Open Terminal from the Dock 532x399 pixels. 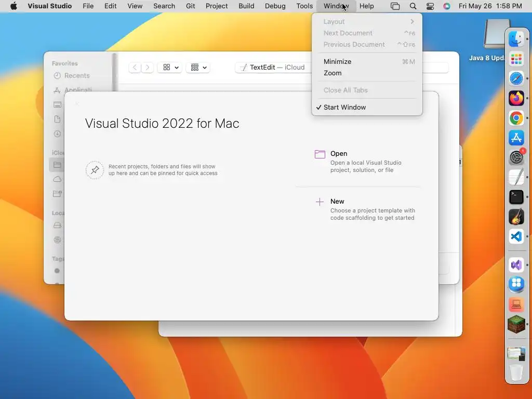click(x=516, y=197)
